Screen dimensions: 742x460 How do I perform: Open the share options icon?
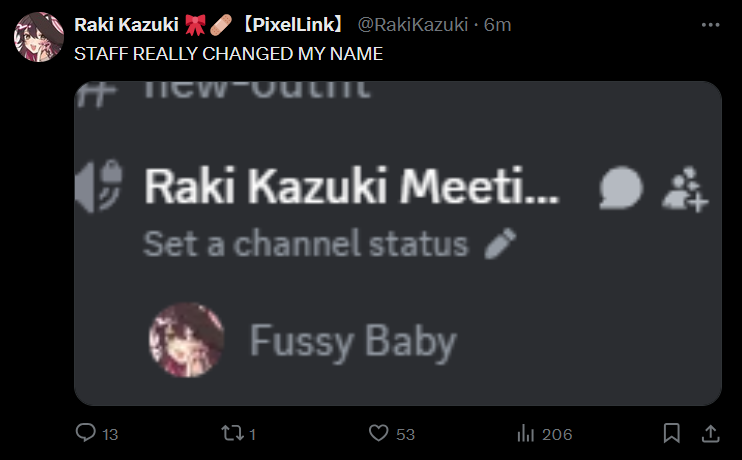pos(710,433)
